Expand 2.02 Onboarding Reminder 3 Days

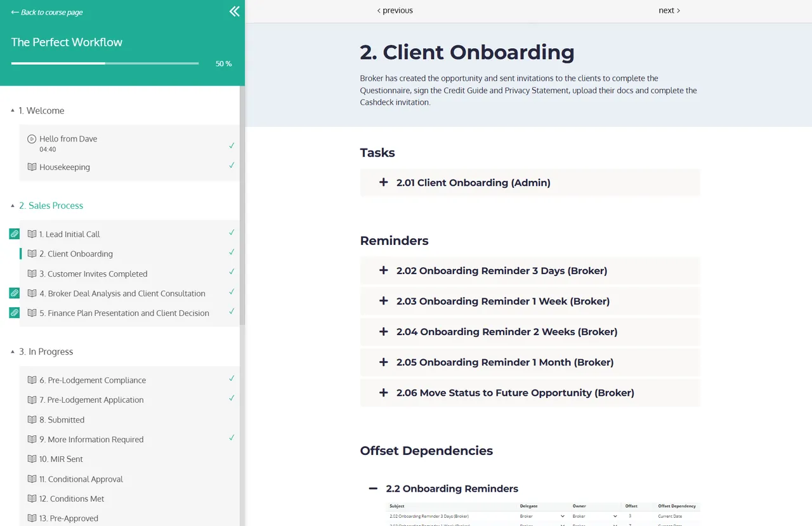(x=530, y=271)
